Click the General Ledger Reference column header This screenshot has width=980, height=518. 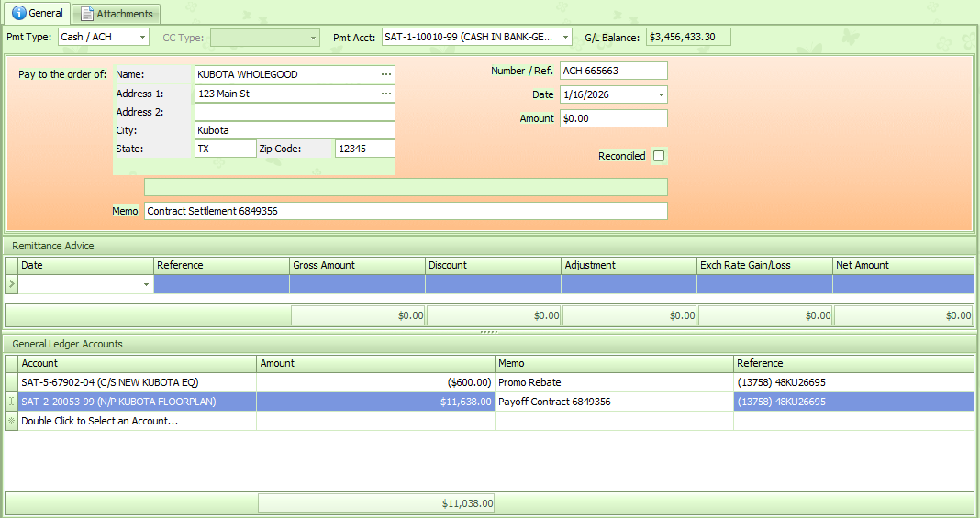(x=853, y=363)
